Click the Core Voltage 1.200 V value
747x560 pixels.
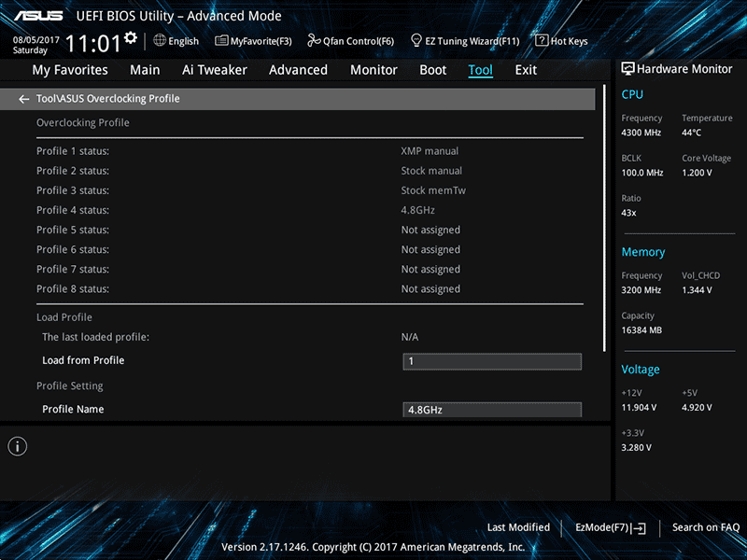697,173
